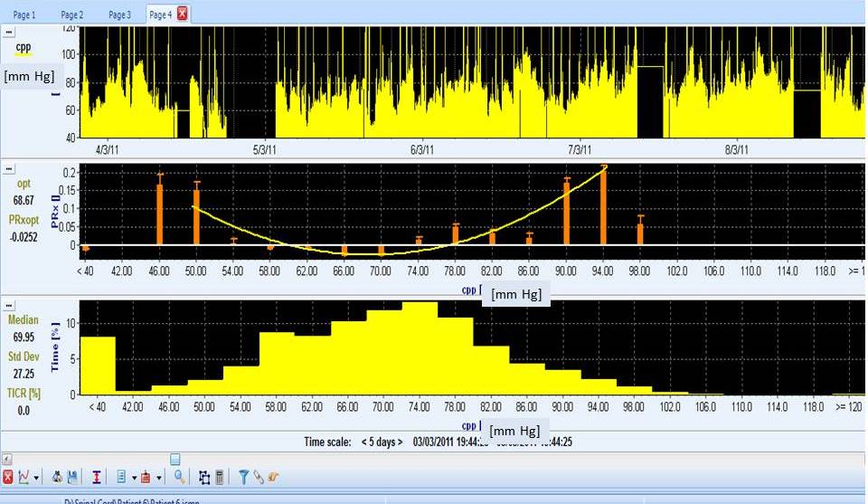Open the dropdown beside the red clipboard icon
The image size is (868, 504).
coord(159,478)
